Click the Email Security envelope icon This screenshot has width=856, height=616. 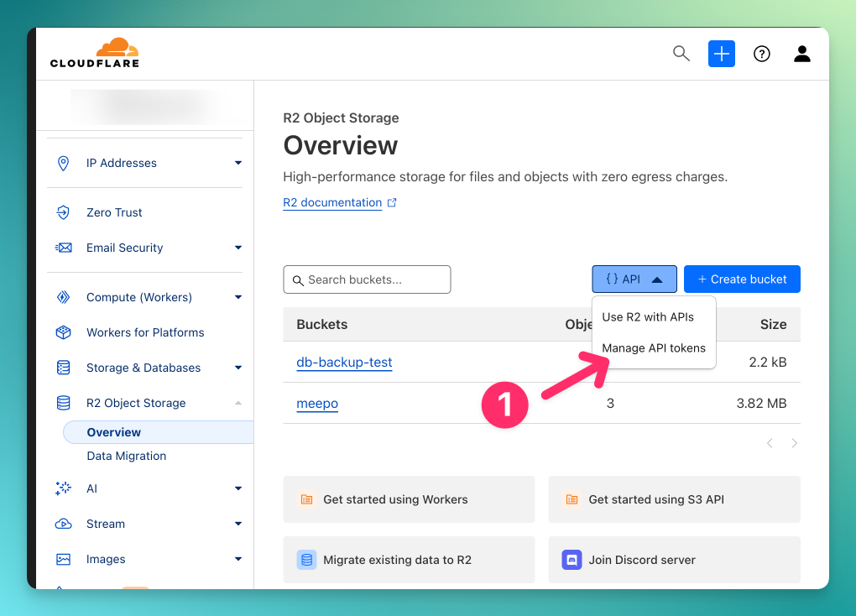(x=63, y=248)
